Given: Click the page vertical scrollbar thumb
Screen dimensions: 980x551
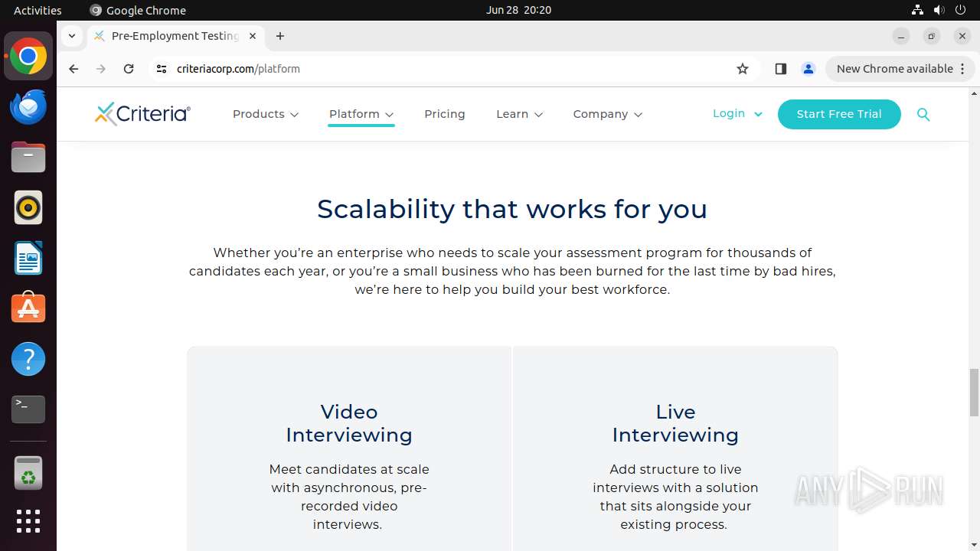Looking at the screenshot, I should [x=974, y=392].
